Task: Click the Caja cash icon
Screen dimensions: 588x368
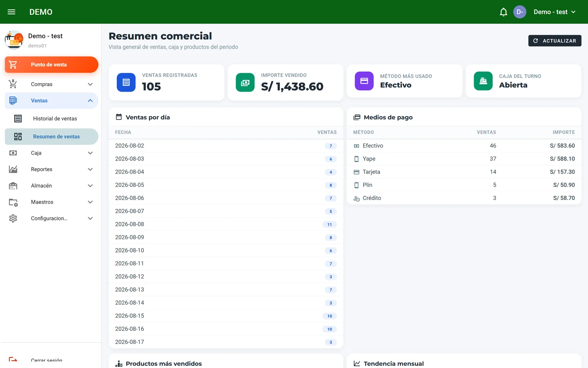Action: 13,153
